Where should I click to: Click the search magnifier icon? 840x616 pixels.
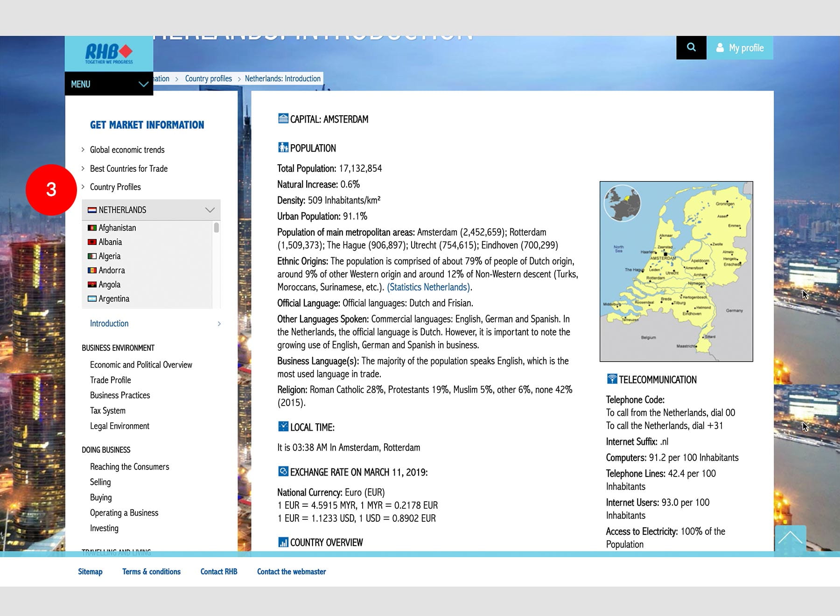(x=691, y=47)
